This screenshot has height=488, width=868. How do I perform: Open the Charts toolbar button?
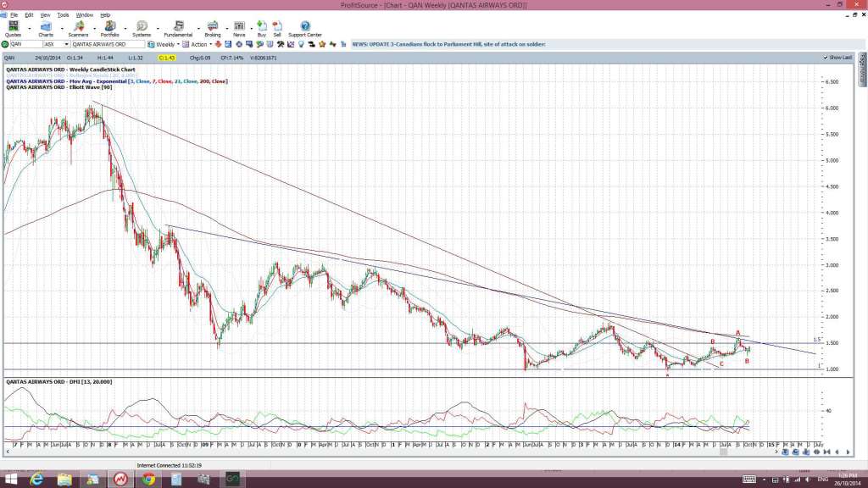46,29
